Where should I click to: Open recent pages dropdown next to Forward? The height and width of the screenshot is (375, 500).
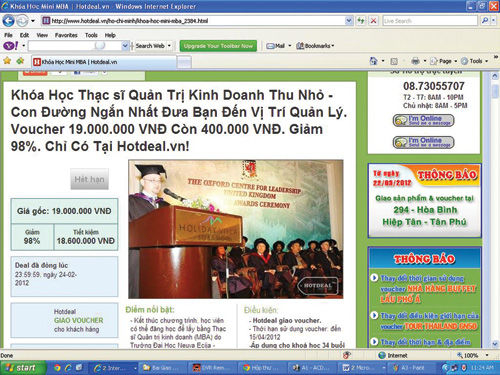[33, 21]
